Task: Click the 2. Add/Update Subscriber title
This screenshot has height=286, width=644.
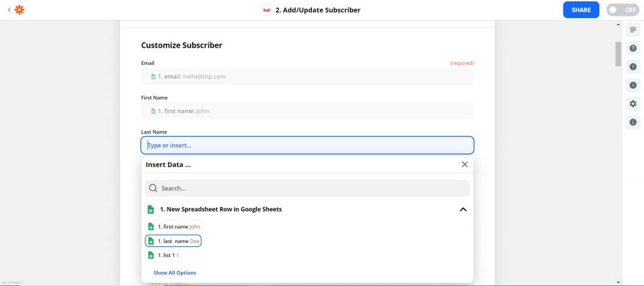Action: pos(318,10)
